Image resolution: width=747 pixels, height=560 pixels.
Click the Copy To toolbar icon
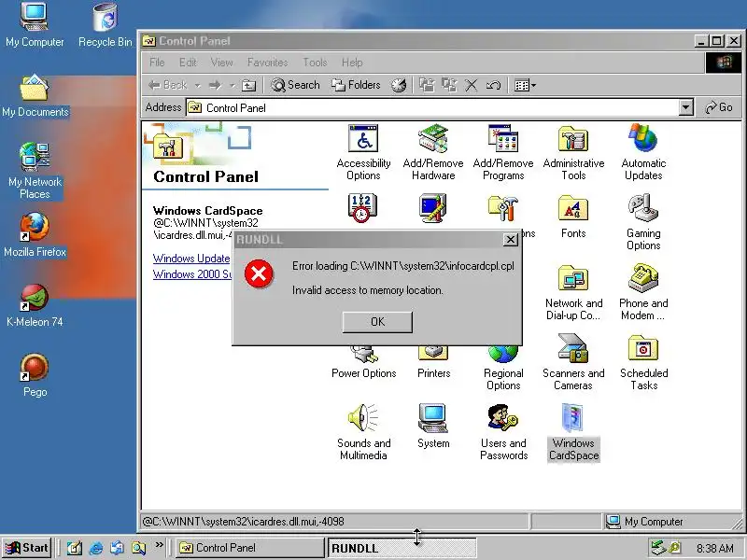click(449, 85)
